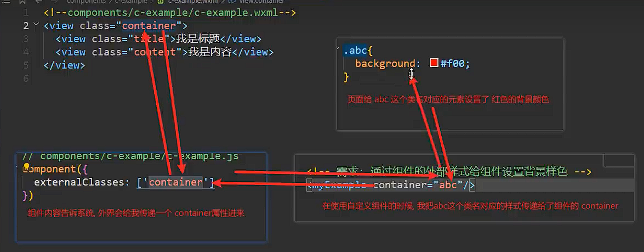Screen dimensions: 644x252
Task: Click the .abc CSS selector
Action: click(x=355, y=50)
